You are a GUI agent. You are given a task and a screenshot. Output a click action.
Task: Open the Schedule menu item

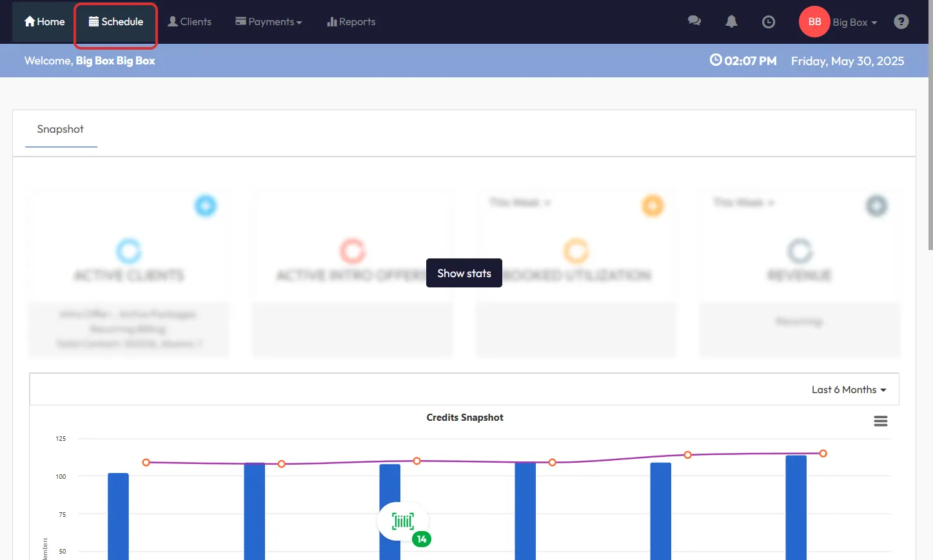116,22
